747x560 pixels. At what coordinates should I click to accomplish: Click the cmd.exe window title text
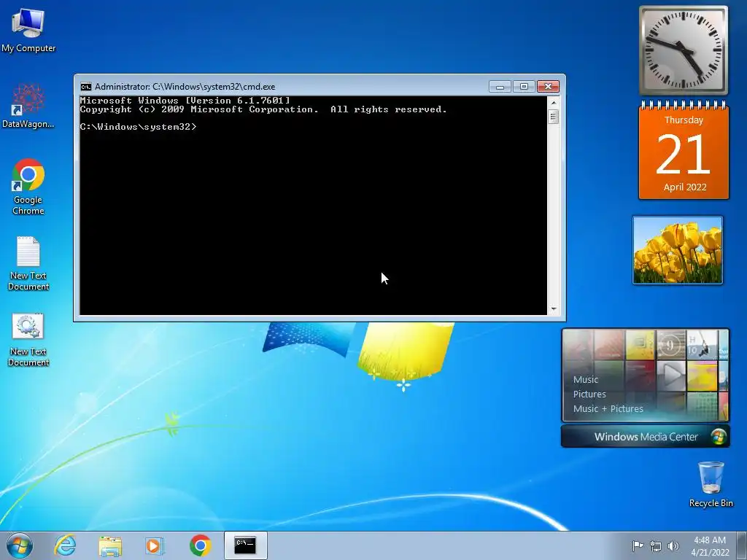pos(185,87)
